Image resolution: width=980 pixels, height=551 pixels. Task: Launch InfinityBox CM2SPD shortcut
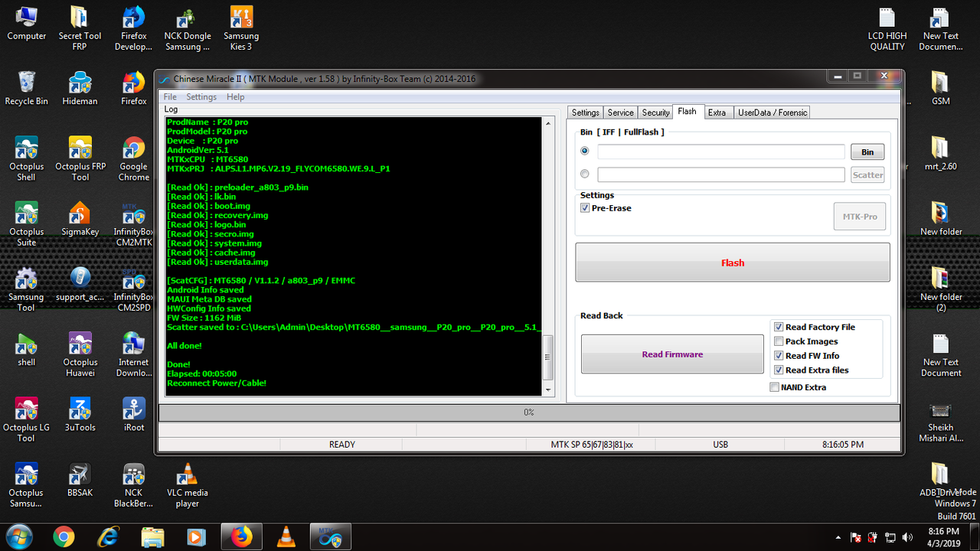tap(133, 289)
